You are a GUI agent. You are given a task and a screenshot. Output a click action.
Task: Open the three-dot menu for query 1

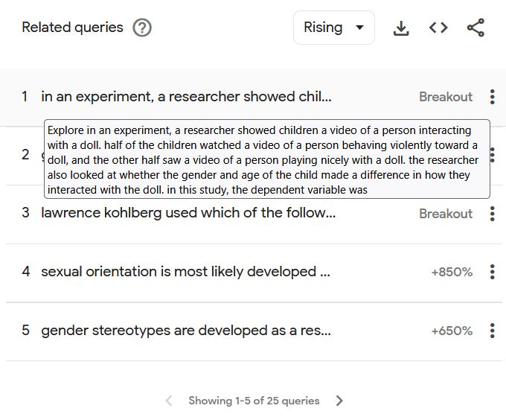[492, 97]
